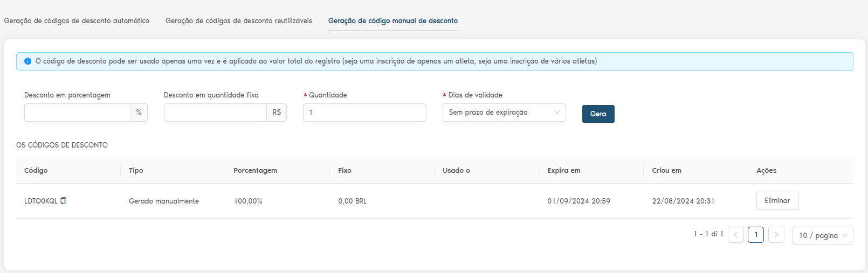Expand the 10 / página page size selector

point(822,236)
